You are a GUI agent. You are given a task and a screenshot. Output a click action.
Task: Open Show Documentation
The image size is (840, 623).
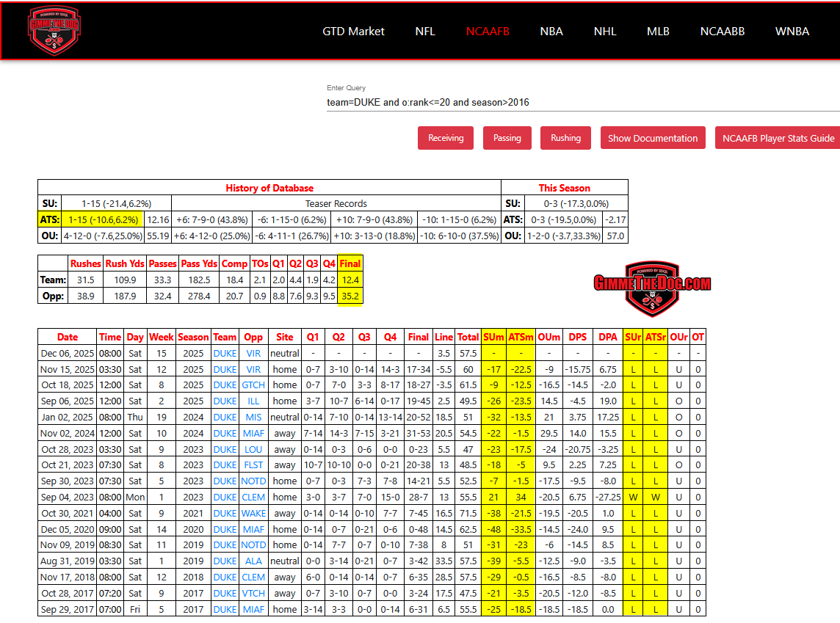[653, 138]
